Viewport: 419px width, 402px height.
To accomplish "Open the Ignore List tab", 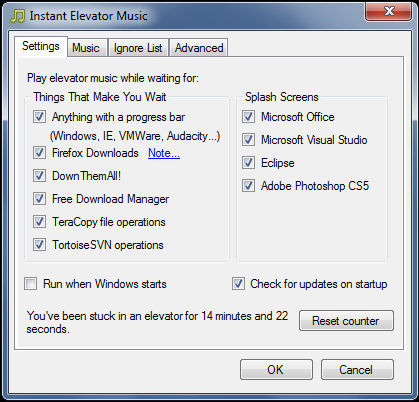I will (x=138, y=48).
